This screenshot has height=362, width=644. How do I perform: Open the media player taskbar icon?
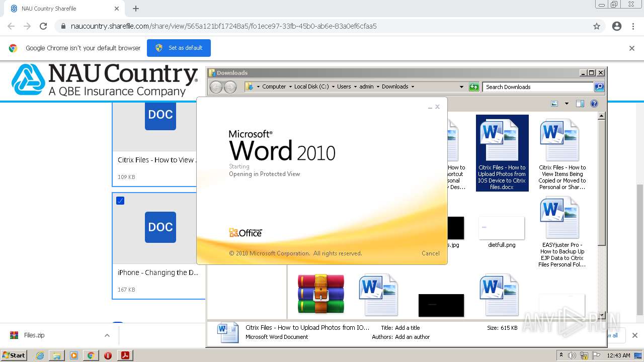[x=74, y=355]
